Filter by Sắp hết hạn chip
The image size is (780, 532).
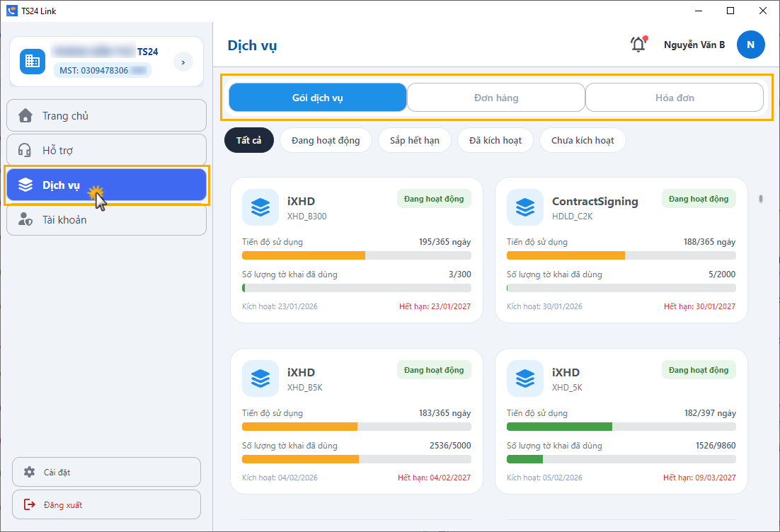tap(415, 140)
